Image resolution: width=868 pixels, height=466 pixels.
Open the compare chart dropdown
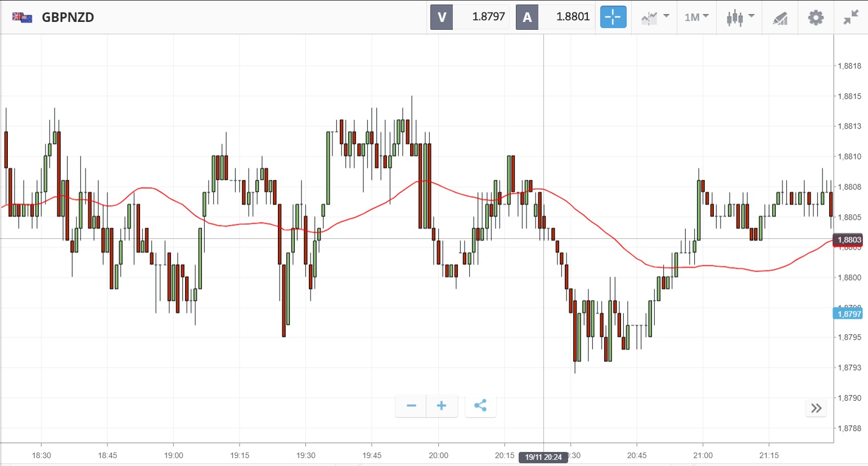[x=654, y=17]
